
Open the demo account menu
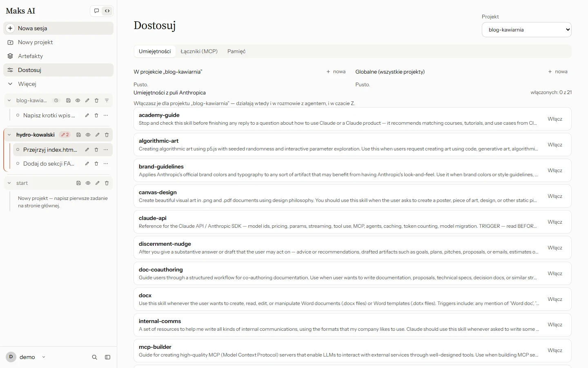click(x=26, y=357)
